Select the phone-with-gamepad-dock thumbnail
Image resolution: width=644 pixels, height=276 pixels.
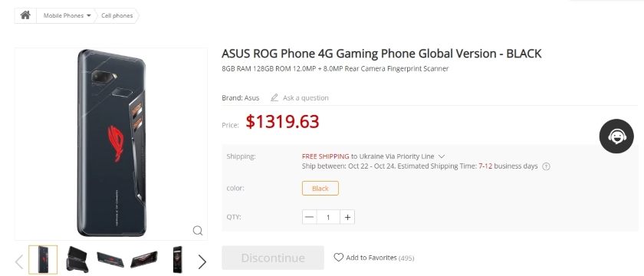(77, 259)
